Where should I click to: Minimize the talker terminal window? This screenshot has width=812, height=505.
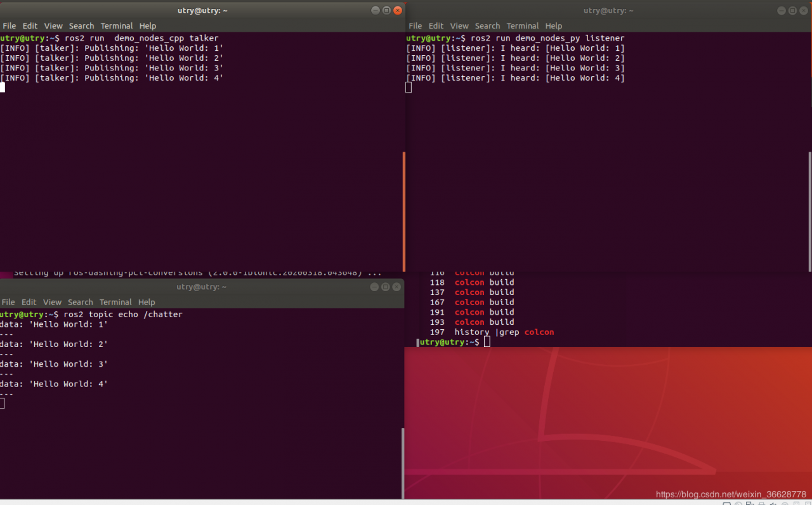pyautogui.click(x=376, y=11)
